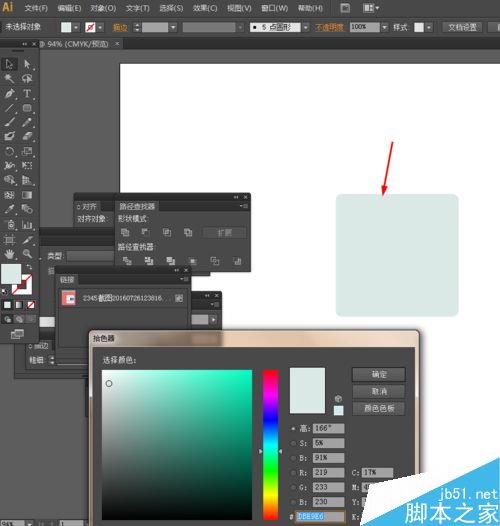The width and height of the screenshot is (500, 526).
Task: Select the Pen tool
Action: [x=9, y=93]
